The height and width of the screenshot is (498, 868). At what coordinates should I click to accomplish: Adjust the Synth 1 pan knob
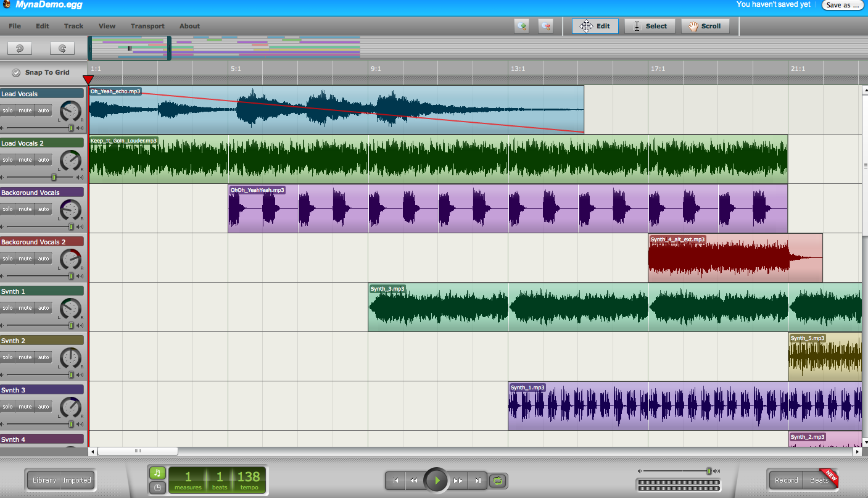point(71,308)
